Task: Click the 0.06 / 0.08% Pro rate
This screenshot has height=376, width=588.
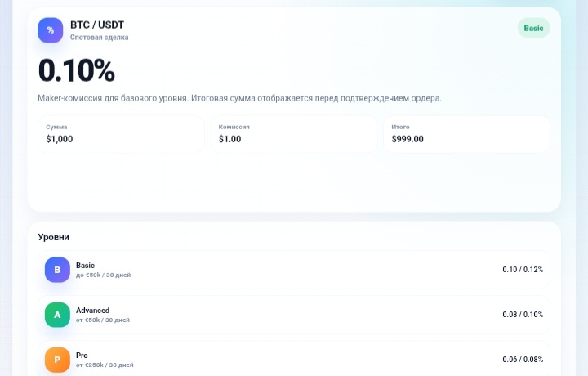Action: tap(523, 360)
